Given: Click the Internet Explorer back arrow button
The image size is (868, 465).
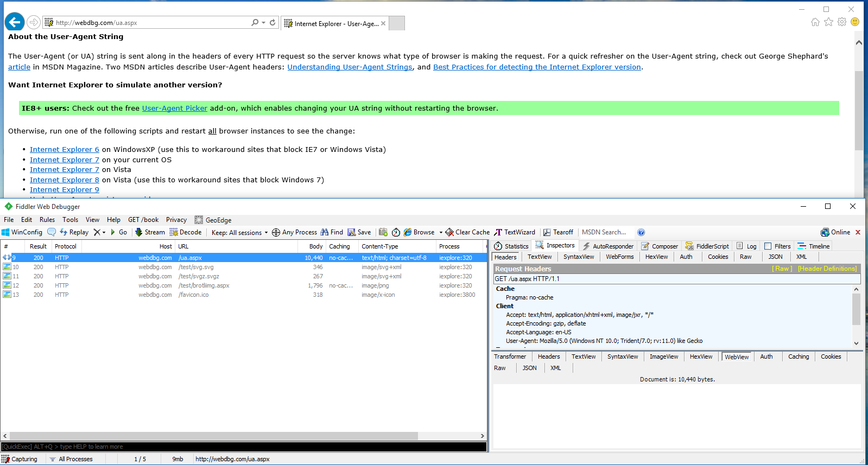Looking at the screenshot, I should coord(15,22).
